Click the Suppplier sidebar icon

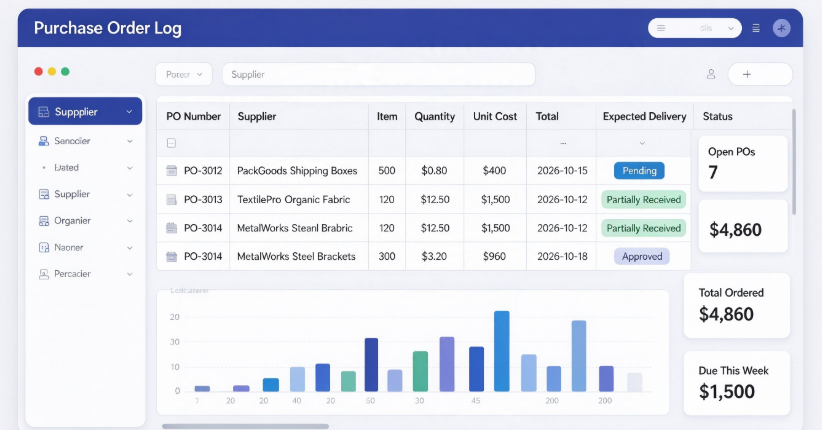pos(44,112)
